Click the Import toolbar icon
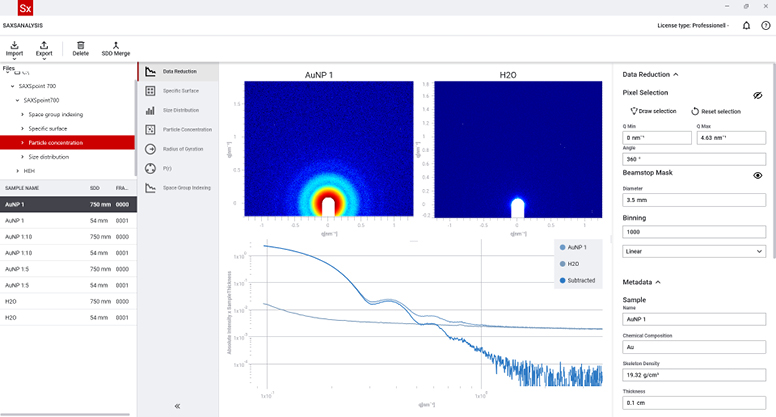This screenshot has height=417, width=776. pos(14,45)
